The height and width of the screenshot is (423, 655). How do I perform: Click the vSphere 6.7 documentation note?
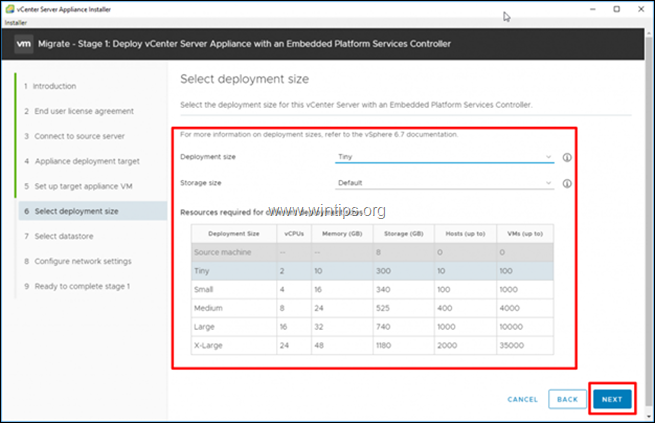[319, 134]
